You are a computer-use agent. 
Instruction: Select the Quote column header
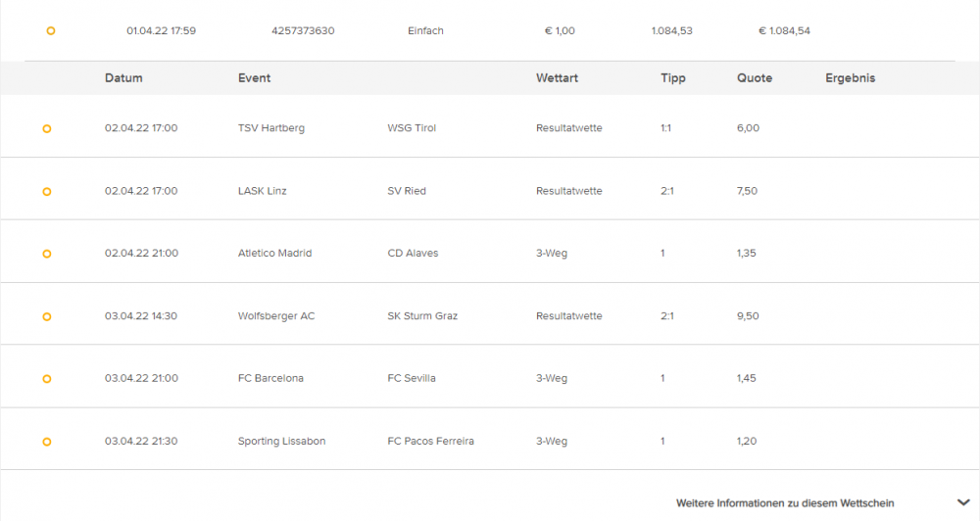pos(755,78)
